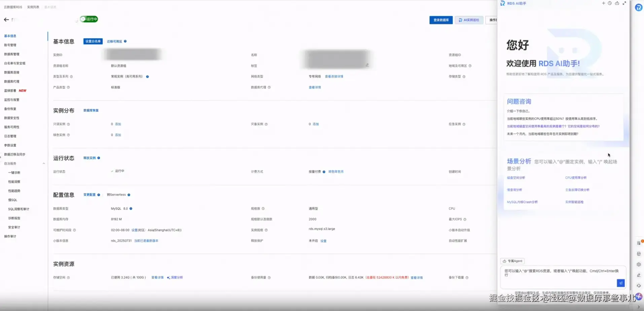This screenshot has height=311, width=644.
Task: Go back using the left arrow icon
Action: tap(6, 20)
